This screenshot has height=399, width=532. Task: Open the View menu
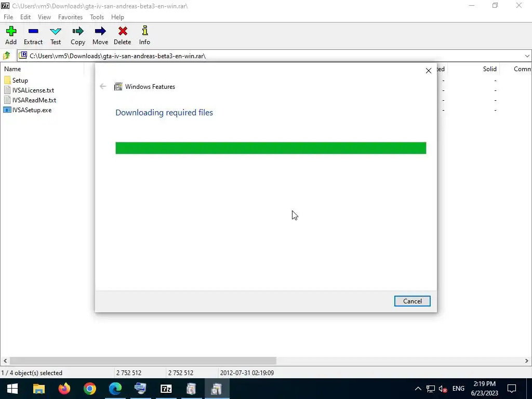click(x=45, y=17)
